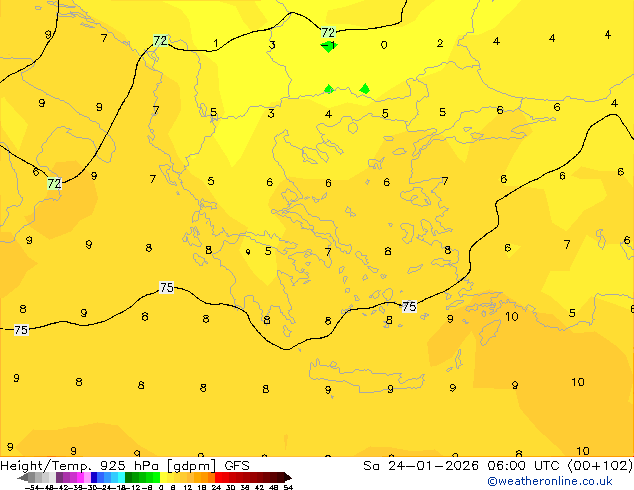Click the 72 contour label beside the 9 on the left

[54, 183]
